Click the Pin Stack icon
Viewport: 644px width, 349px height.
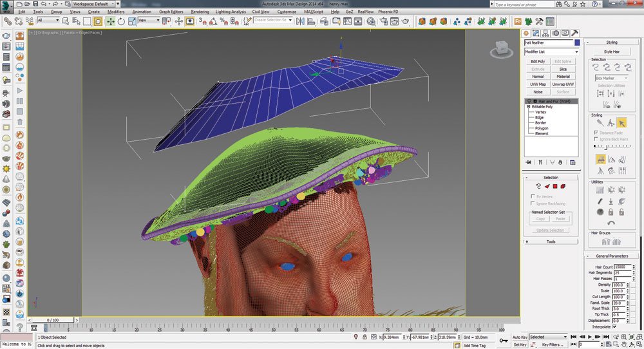coord(529,163)
